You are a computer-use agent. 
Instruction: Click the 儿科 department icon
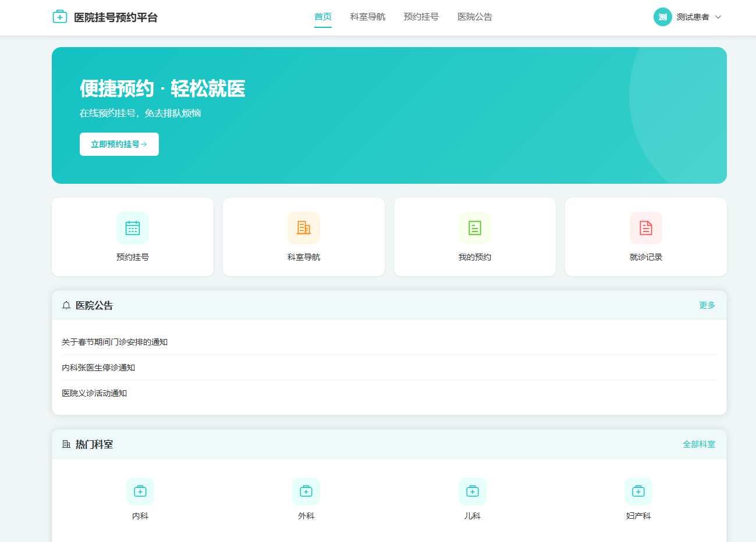tap(473, 491)
